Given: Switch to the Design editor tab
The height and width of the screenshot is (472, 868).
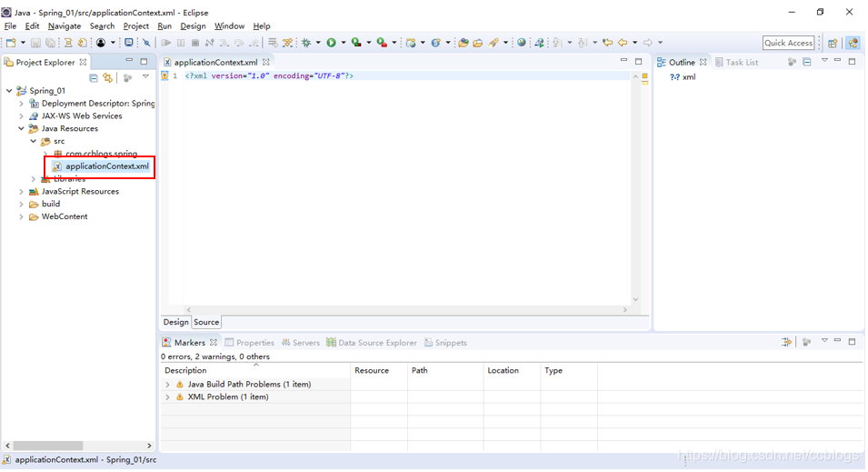Looking at the screenshot, I should click(176, 322).
